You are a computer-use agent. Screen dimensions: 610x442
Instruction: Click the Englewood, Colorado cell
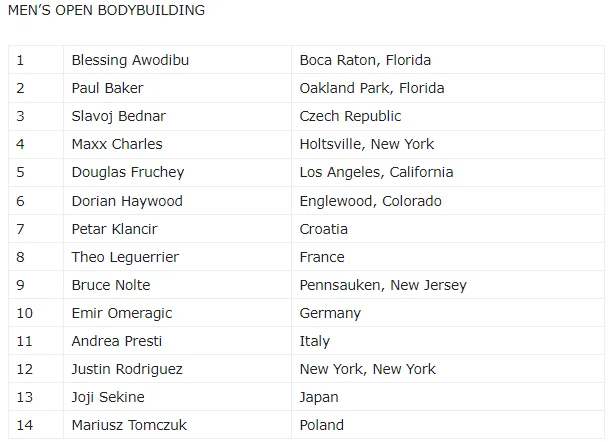point(370,201)
